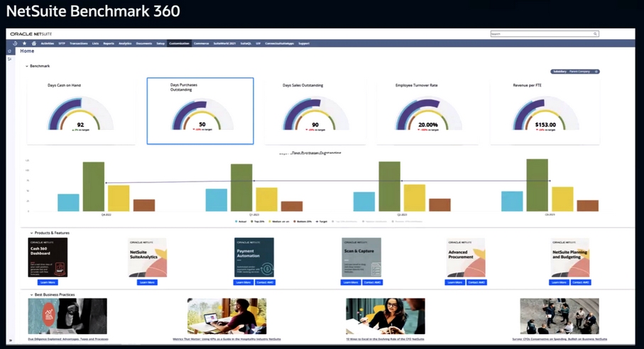Open the Customization menu
The height and width of the screenshot is (349, 644).
click(179, 43)
